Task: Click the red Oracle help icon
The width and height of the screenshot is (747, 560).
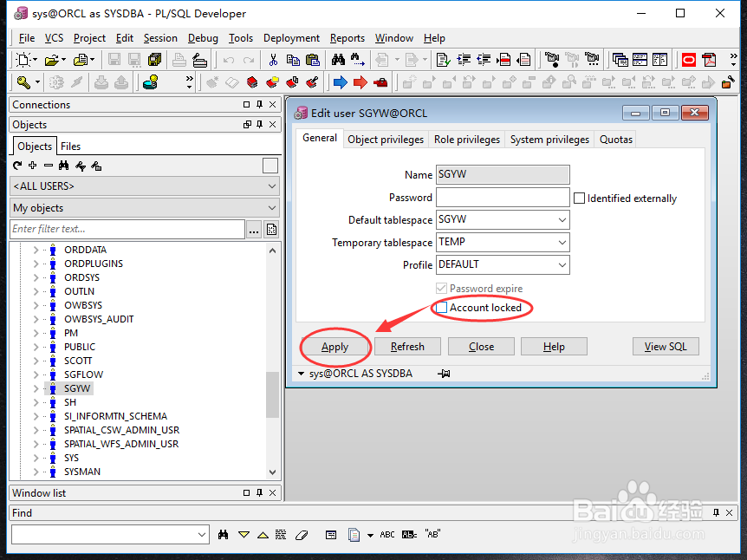Action: [x=689, y=60]
